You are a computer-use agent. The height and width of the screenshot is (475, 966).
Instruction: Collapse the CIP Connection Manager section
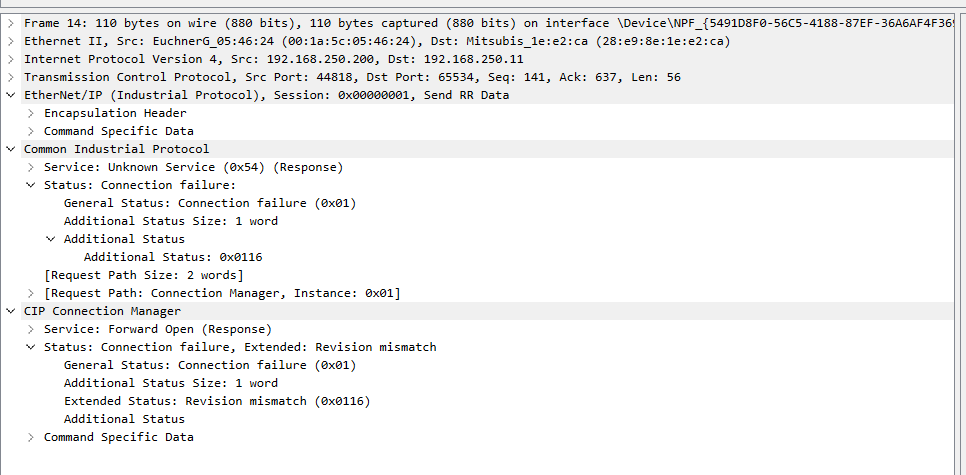click(10, 311)
